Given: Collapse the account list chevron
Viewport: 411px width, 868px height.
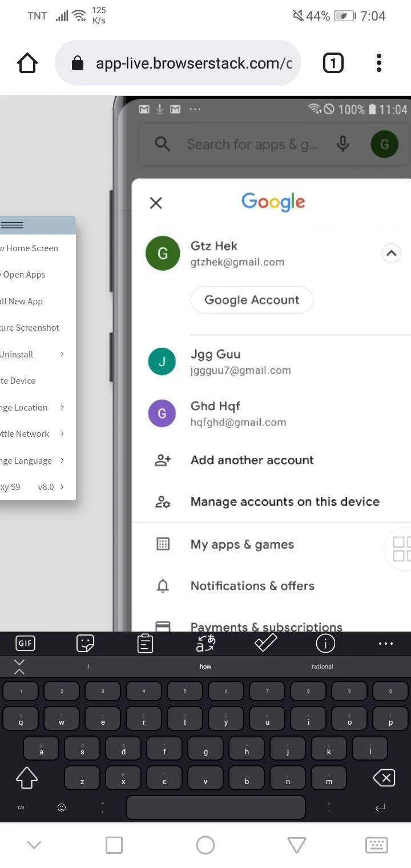Looking at the screenshot, I should 391,253.
